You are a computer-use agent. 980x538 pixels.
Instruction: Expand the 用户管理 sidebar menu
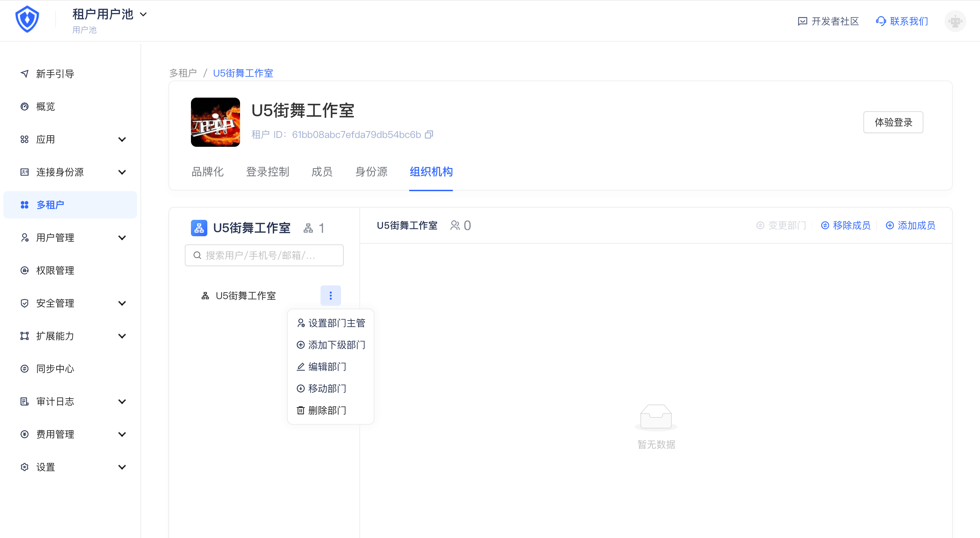point(122,238)
